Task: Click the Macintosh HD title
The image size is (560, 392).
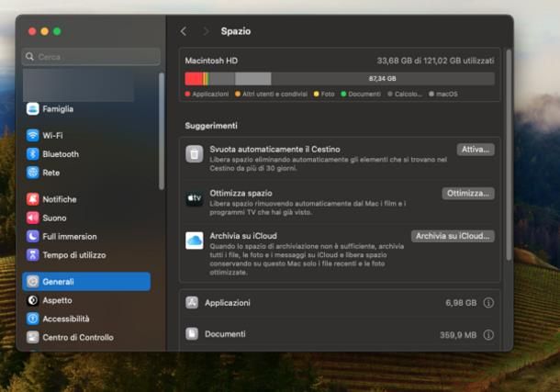Action: (x=211, y=61)
